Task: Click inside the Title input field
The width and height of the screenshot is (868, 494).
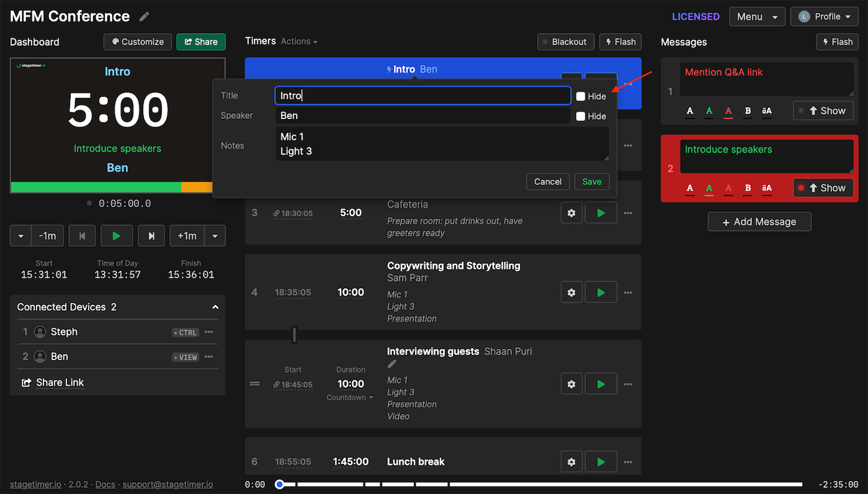Action: tap(423, 95)
